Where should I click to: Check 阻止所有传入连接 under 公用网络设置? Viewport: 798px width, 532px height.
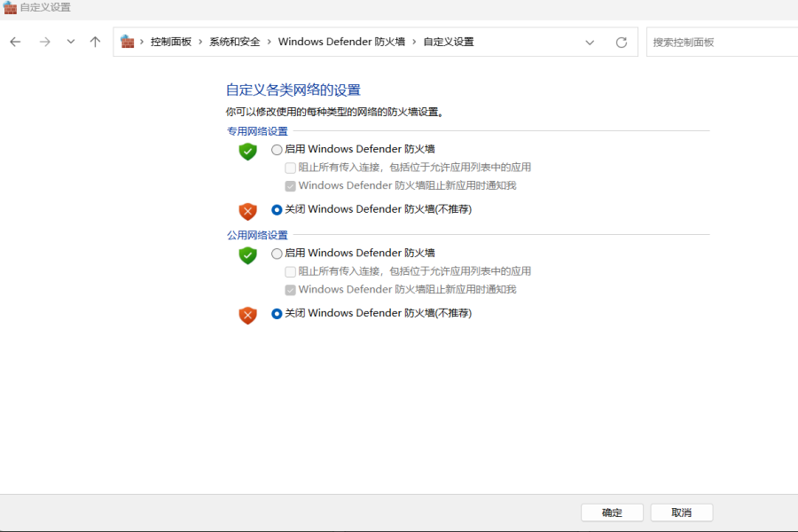pyautogui.click(x=291, y=272)
